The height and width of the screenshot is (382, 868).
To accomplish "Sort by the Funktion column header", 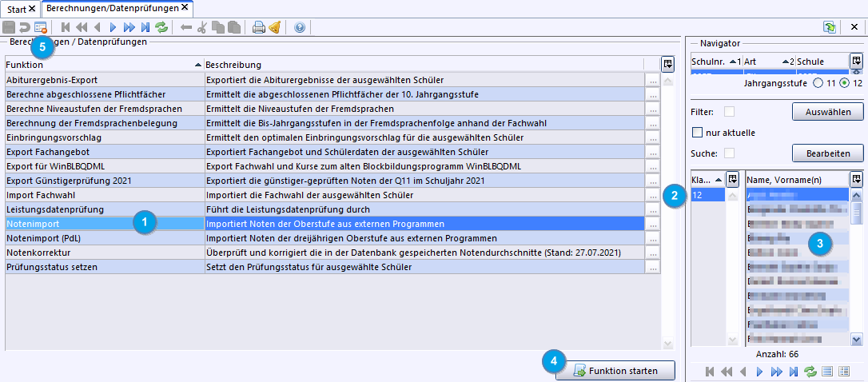I will pos(104,65).
